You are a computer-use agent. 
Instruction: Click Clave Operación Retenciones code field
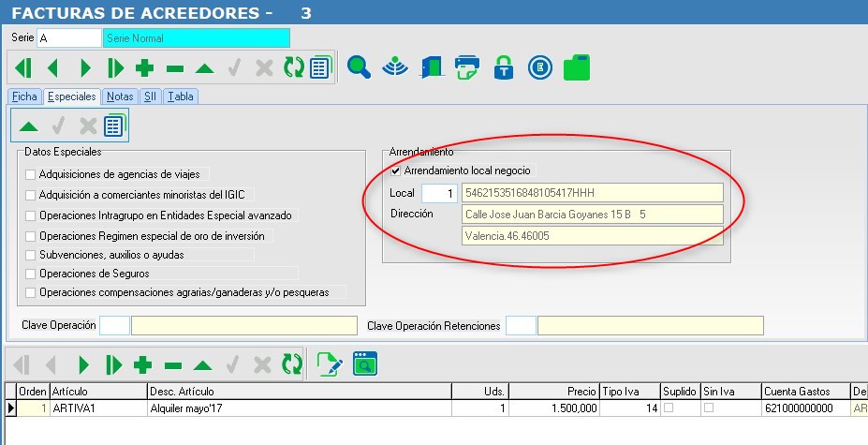pyautogui.click(x=521, y=326)
